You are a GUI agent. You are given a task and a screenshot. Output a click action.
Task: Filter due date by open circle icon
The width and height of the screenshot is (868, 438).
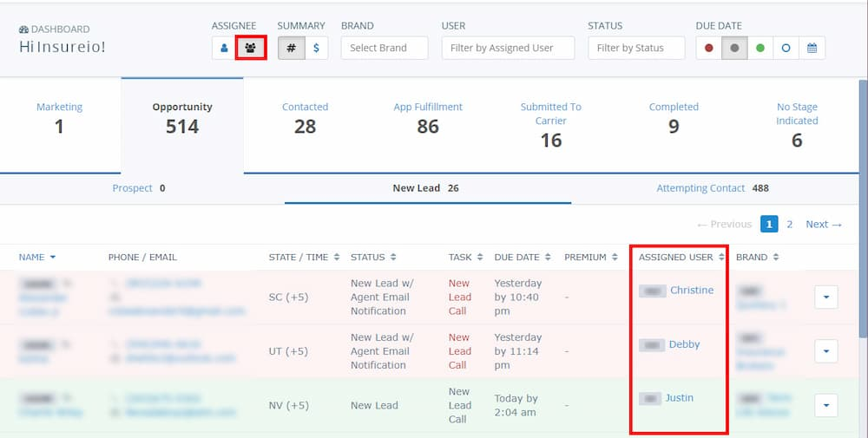tap(786, 48)
